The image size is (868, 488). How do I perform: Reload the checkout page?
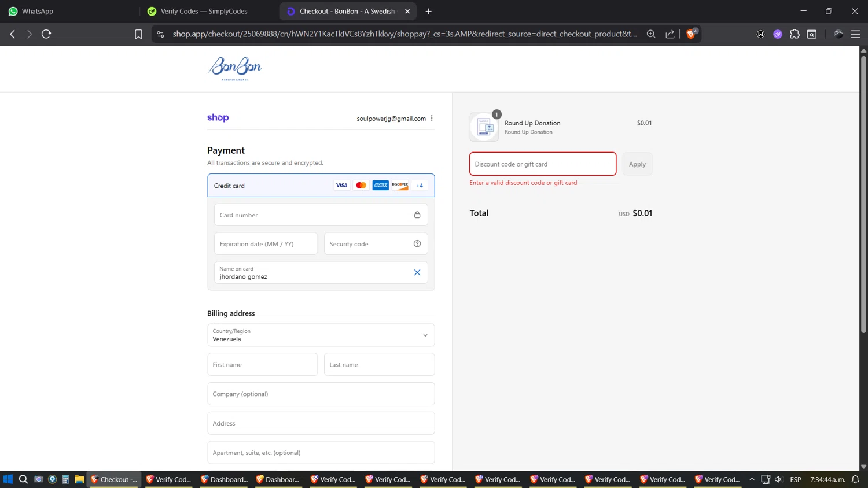click(46, 34)
